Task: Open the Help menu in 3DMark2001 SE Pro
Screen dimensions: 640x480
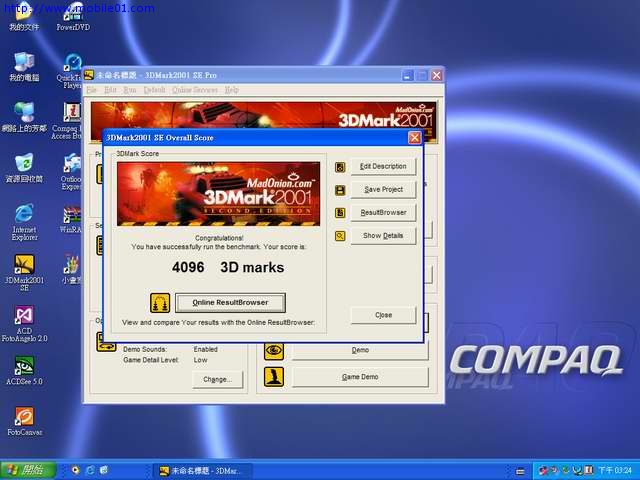Action: pyautogui.click(x=231, y=90)
